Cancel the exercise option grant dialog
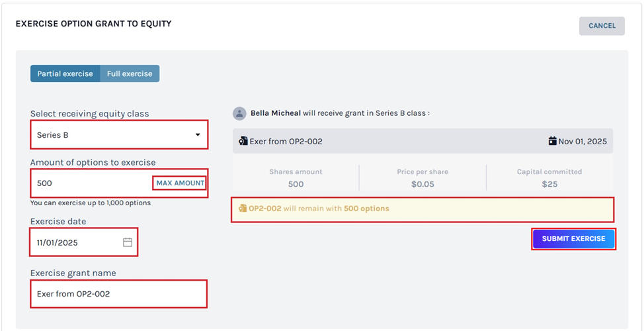This screenshot has width=644, height=331. (x=602, y=26)
